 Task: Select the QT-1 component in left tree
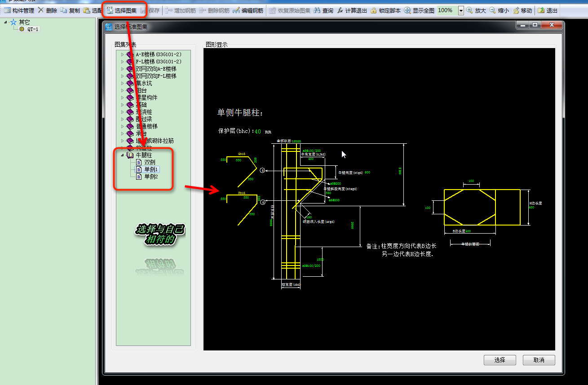pyautogui.click(x=34, y=29)
